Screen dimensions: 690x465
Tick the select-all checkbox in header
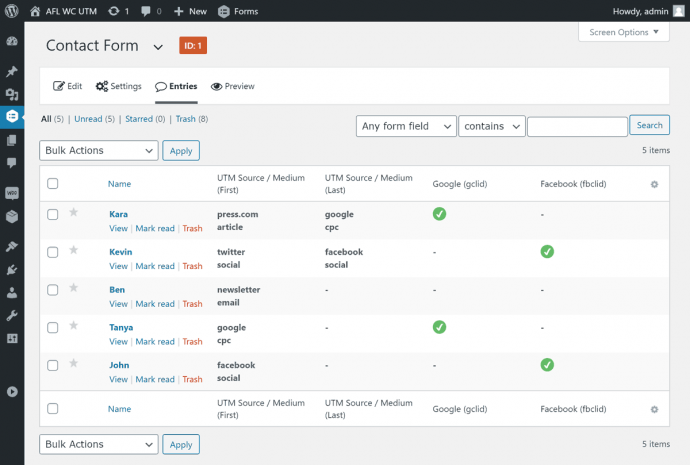point(52,183)
